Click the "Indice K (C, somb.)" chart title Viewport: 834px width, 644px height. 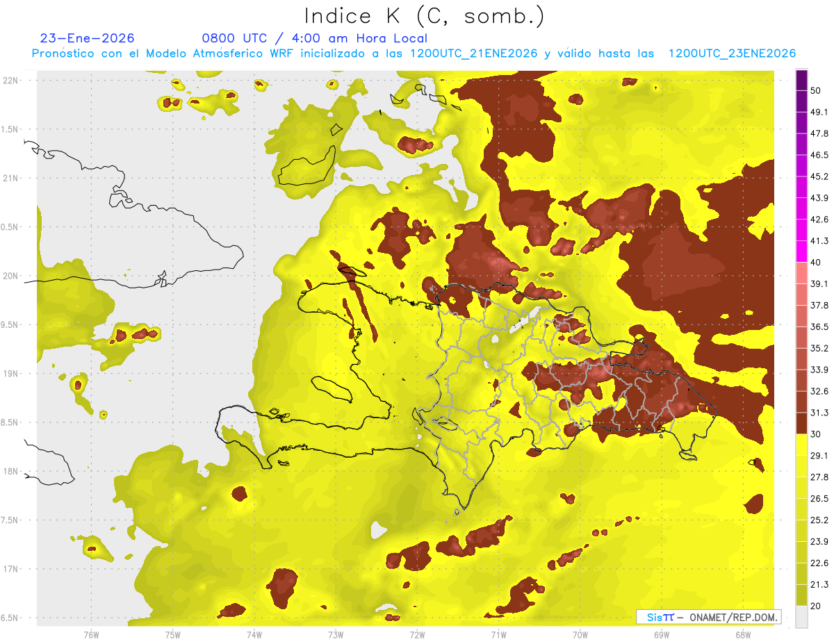pos(424,16)
